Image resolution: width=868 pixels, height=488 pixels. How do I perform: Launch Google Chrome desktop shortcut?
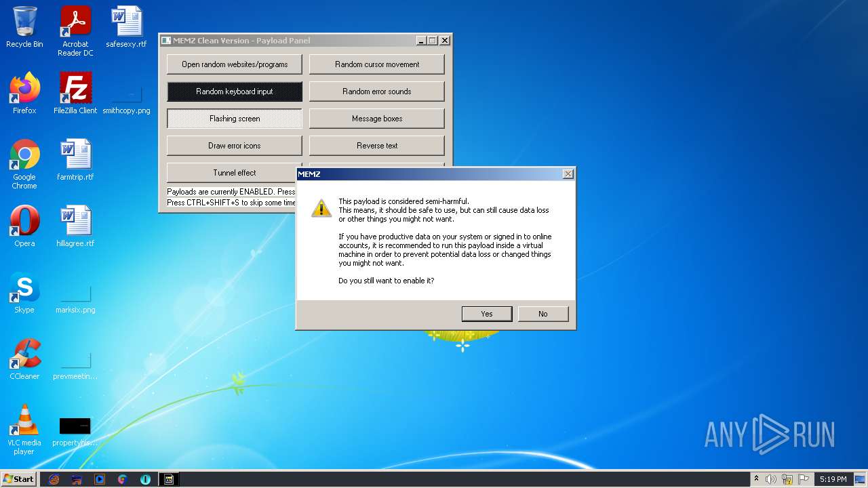pyautogui.click(x=24, y=164)
